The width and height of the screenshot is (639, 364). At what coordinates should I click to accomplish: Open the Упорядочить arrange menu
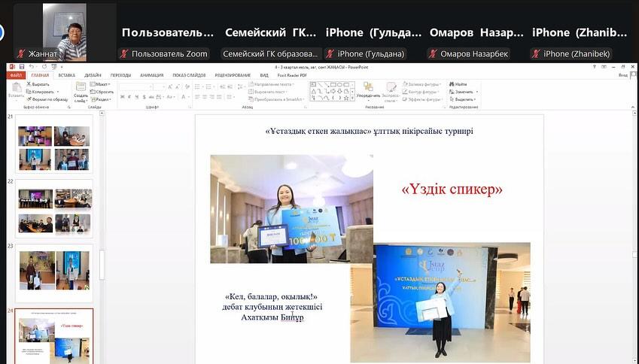tap(368, 92)
